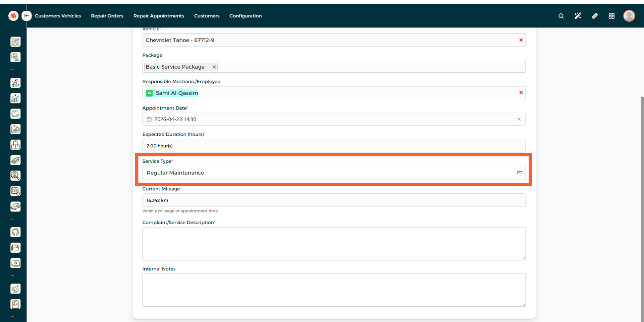Collapse sidebar using the arrow toggle button
The width and height of the screenshot is (644, 322).
click(x=26, y=16)
